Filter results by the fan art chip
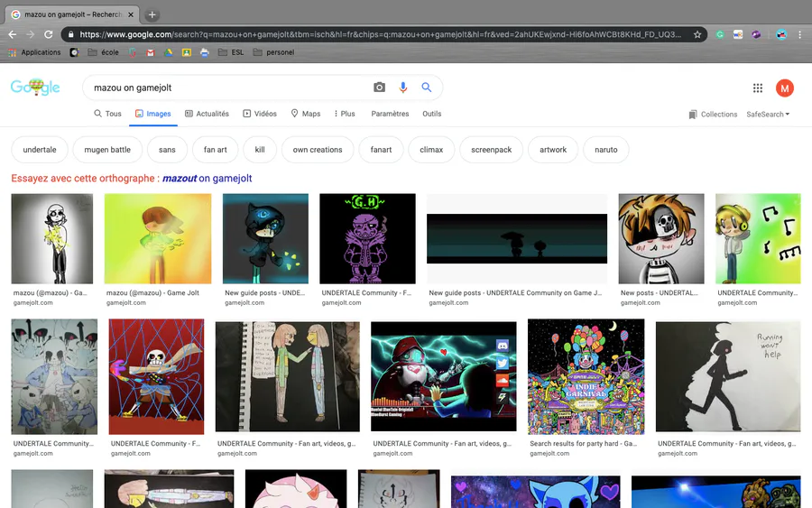Screen dimensions: 812x508 [215, 150]
